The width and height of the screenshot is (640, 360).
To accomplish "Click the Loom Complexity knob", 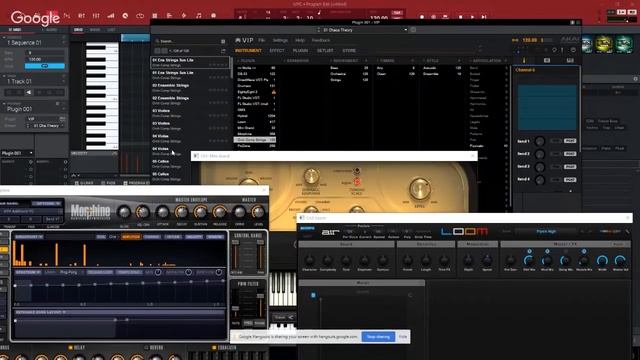I will point(327,260).
